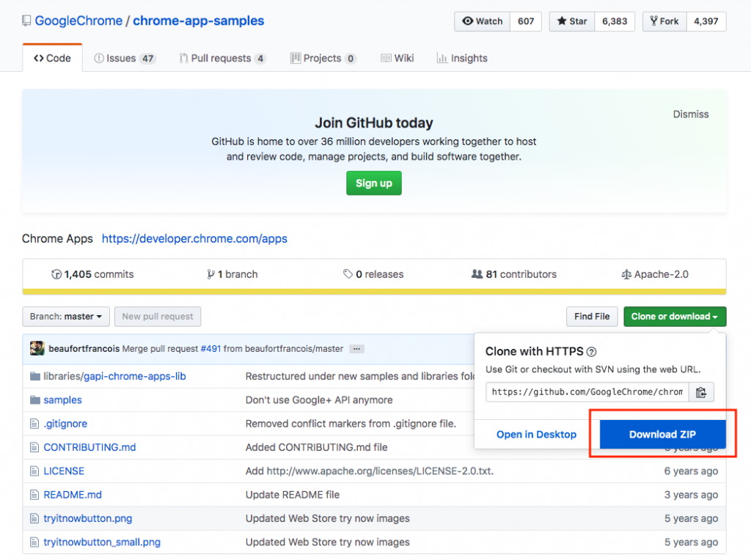Dismiss the Join GitHub banner
751x560 pixels.
[691, 114]
